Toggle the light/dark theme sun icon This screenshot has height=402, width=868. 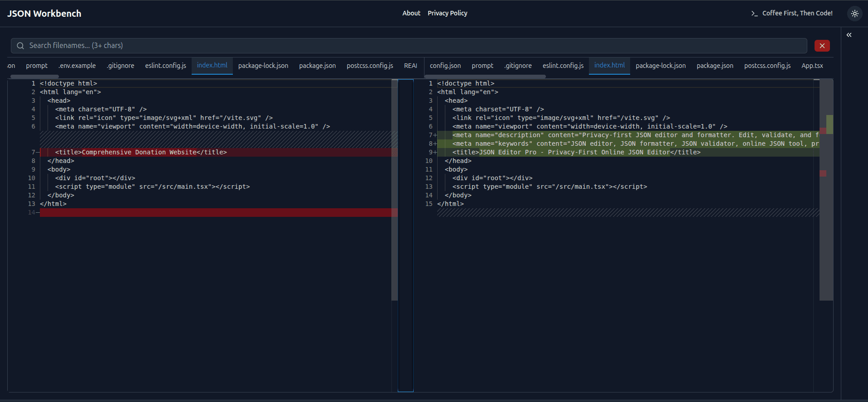click(854, 14)
